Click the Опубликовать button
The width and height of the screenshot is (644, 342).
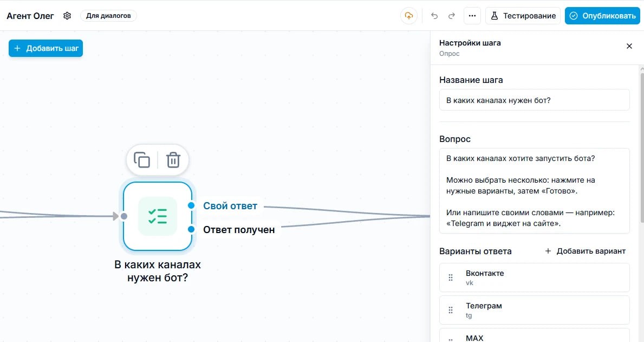(602, 16)
